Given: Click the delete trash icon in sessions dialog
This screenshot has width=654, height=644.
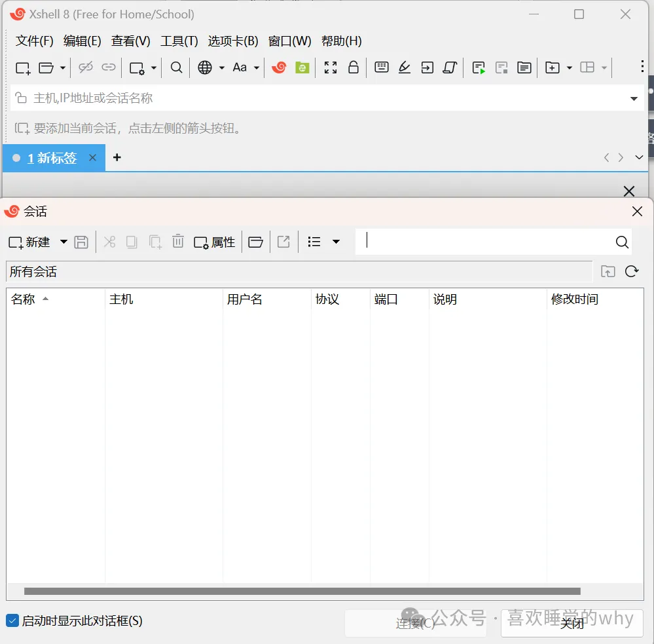Looking at the screenshot, I should [x=178, y=241].
